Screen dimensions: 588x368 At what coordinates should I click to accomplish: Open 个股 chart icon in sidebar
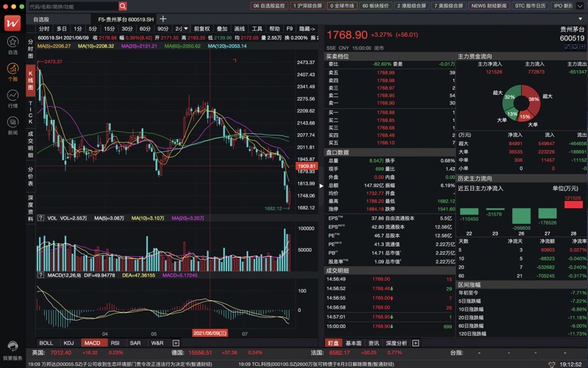pyautogui.click(x=12, y=68)
